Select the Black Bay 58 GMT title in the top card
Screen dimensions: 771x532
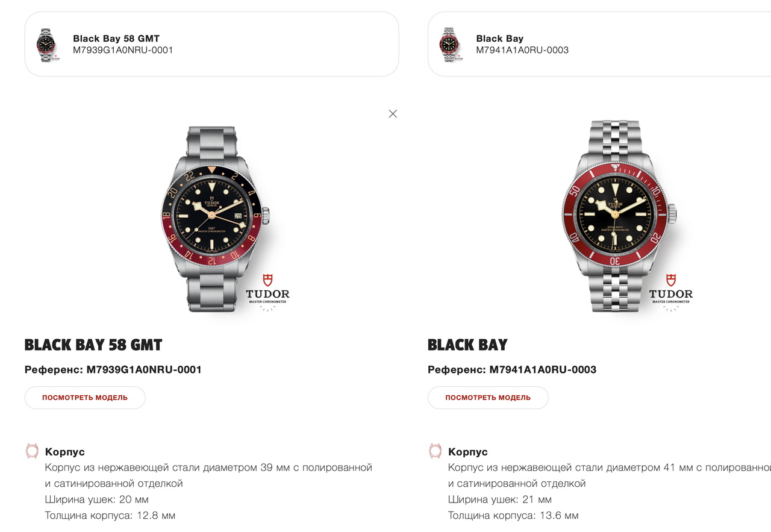116,39
